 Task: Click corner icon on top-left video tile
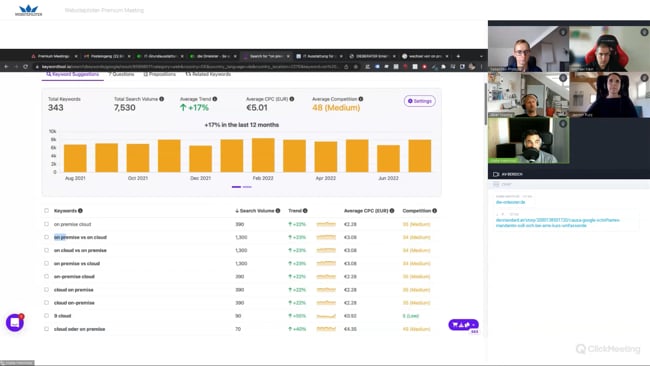coord(563,32)
